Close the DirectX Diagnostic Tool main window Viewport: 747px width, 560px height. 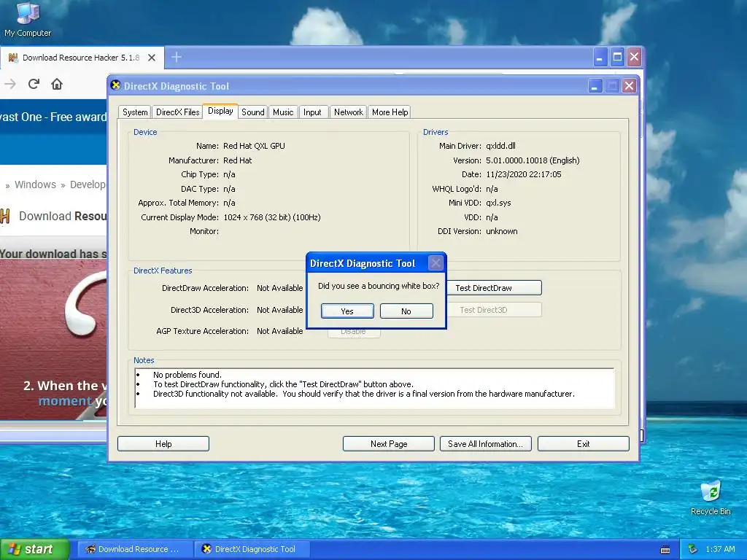pos(629,86)
